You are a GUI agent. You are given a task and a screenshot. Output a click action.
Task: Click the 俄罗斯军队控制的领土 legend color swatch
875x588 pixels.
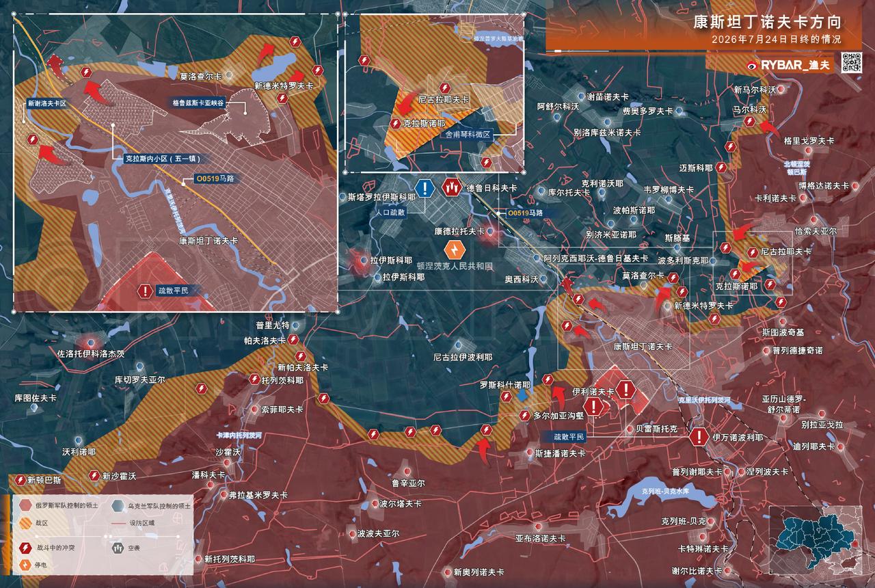[x=25, y=505]
